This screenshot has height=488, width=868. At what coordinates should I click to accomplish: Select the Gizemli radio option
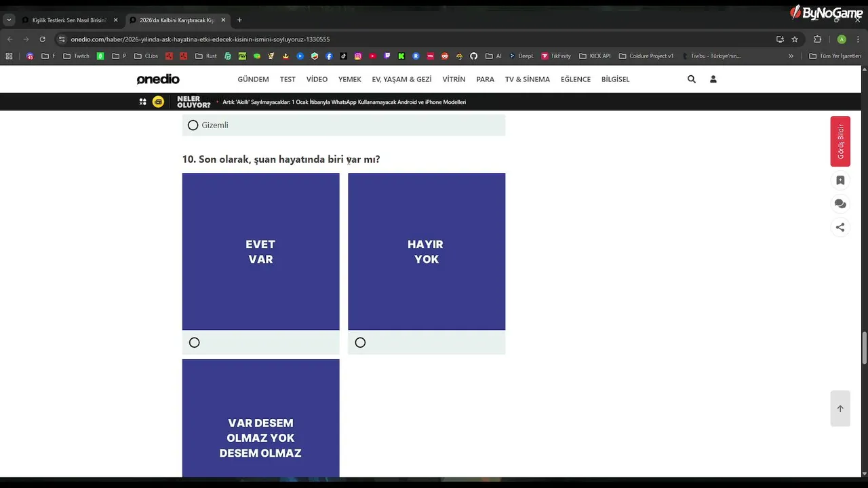[193, 125]
